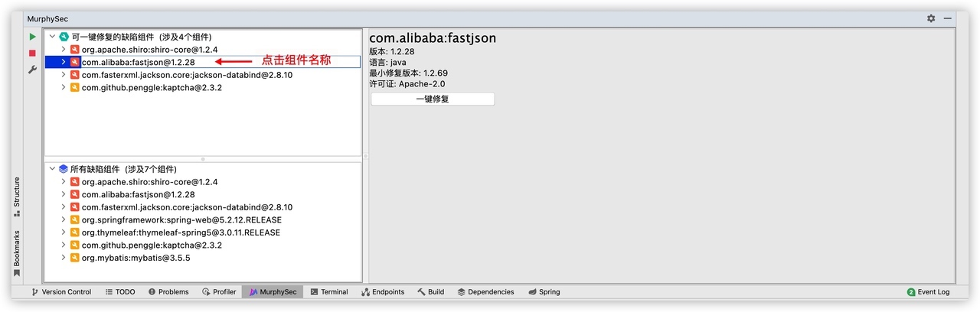Open the Build tab

pyautogui.click(x=431, y=291)
